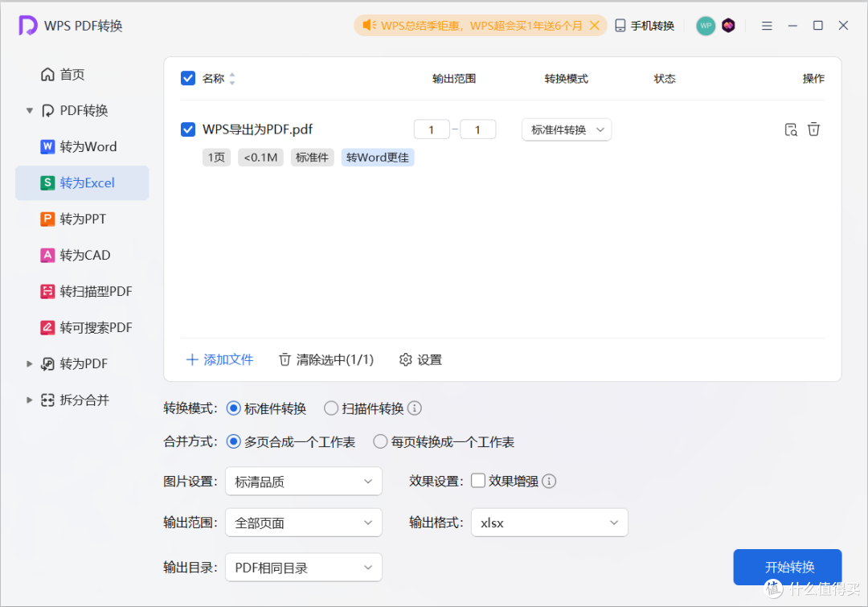The width and height of the screenshot is (868, 607).
Task: Delete WPS导出为PDF.pdf with trash icon
Action: 813,129
